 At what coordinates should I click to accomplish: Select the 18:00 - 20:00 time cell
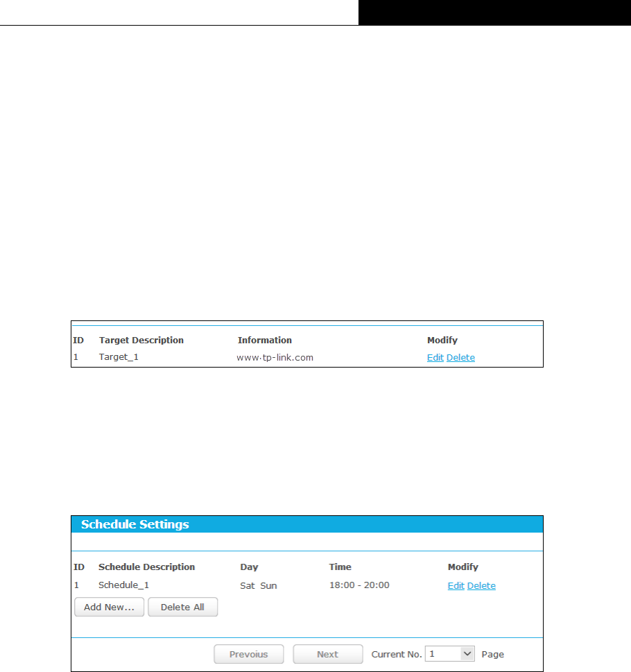(x=359, y=585)
